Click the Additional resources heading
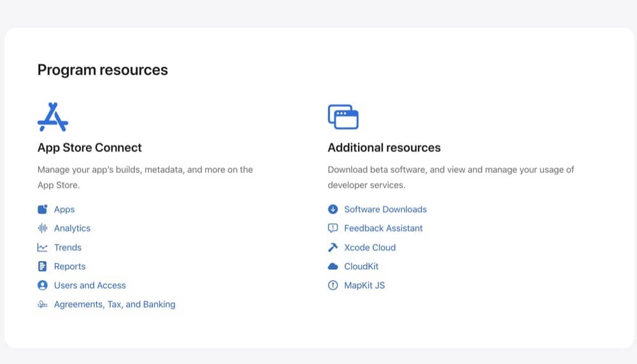 [x=384, y=147]
